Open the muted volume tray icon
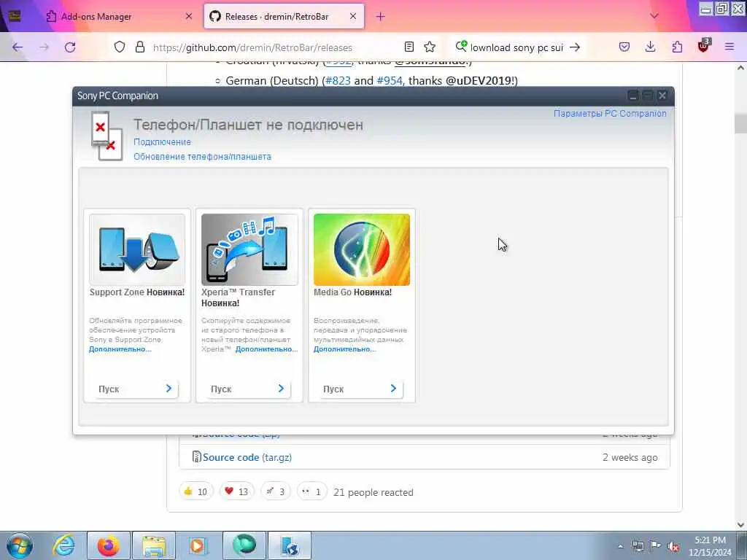The image size is (747, 560). 673,547
